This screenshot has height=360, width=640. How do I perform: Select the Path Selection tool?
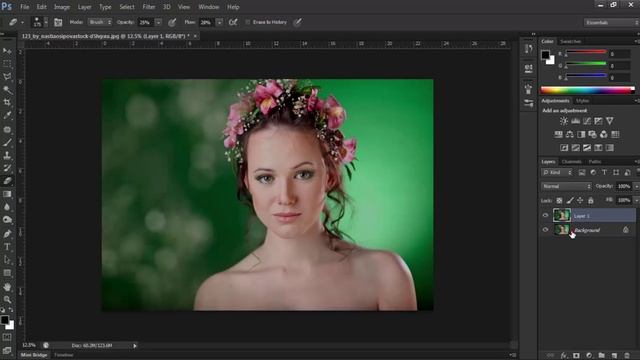tap(7, 260)
